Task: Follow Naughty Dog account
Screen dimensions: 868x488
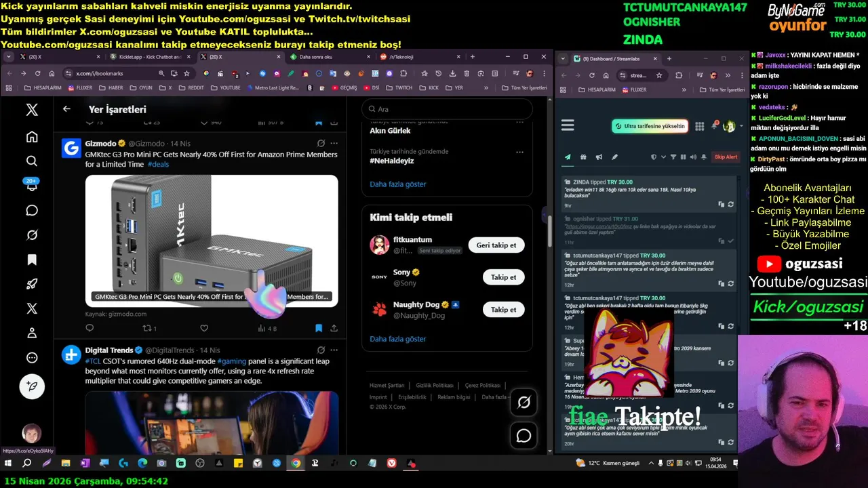Action: (503, 310)
